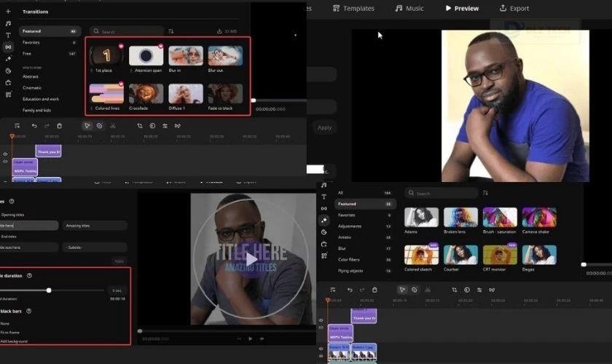Screen dimensions: 612x364
Task: Click the help icon next to title duration
Action: click(29, 275)
